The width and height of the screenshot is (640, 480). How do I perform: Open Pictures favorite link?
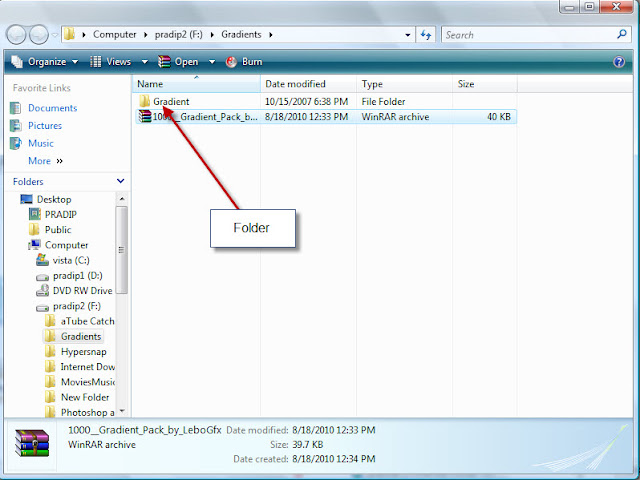[45, 126]
